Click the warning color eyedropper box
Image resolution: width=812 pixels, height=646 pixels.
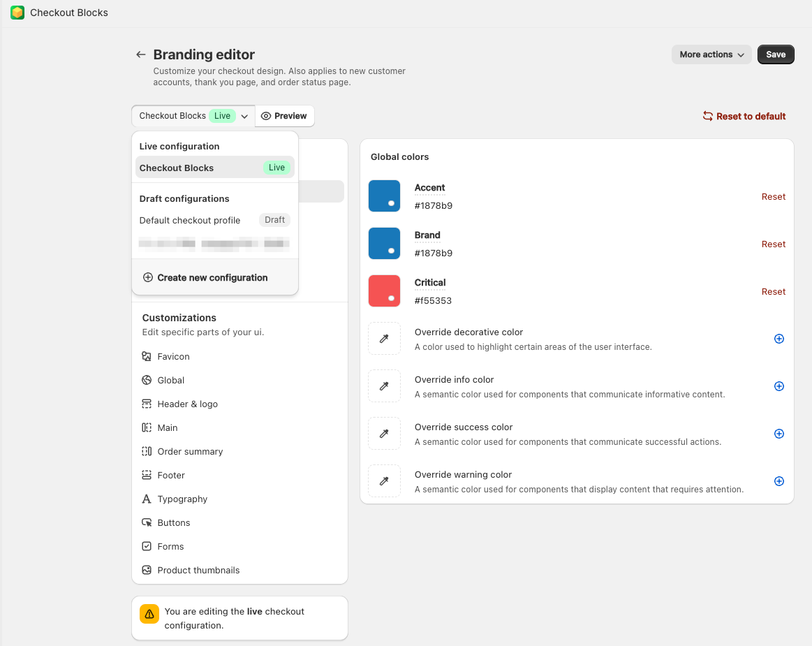384,481
